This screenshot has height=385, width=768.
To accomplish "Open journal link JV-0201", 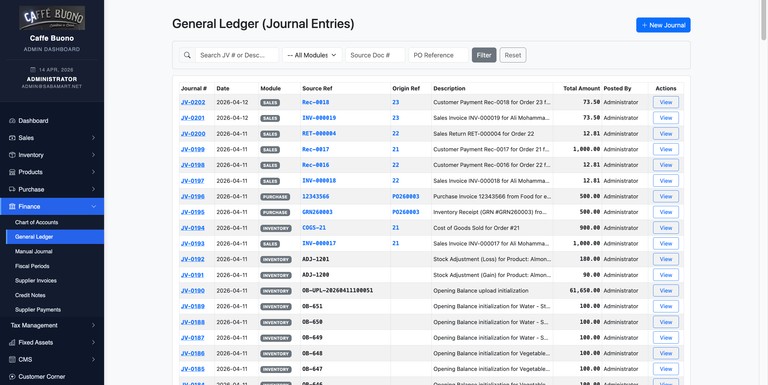I will pyautogui.click(x=192, y=118).
